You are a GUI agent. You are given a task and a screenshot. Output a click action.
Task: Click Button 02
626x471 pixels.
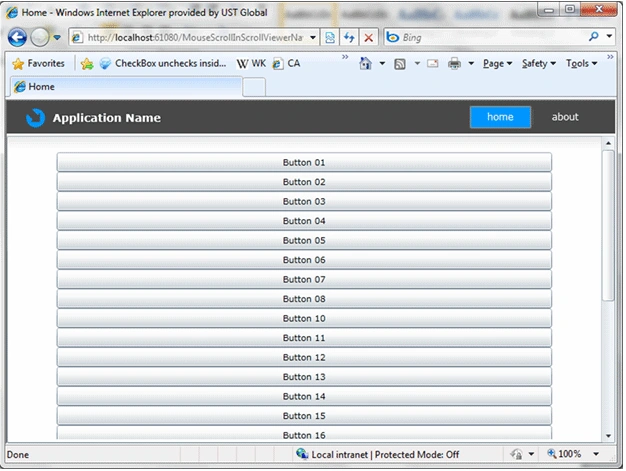[x=304, y=182]
